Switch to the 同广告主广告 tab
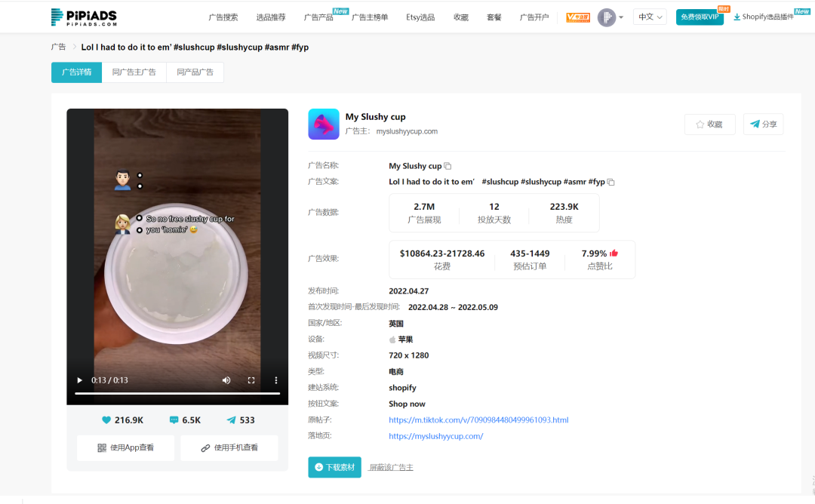Screen dimensions: 815x504 pyautogui.click(x=134, y=72)
